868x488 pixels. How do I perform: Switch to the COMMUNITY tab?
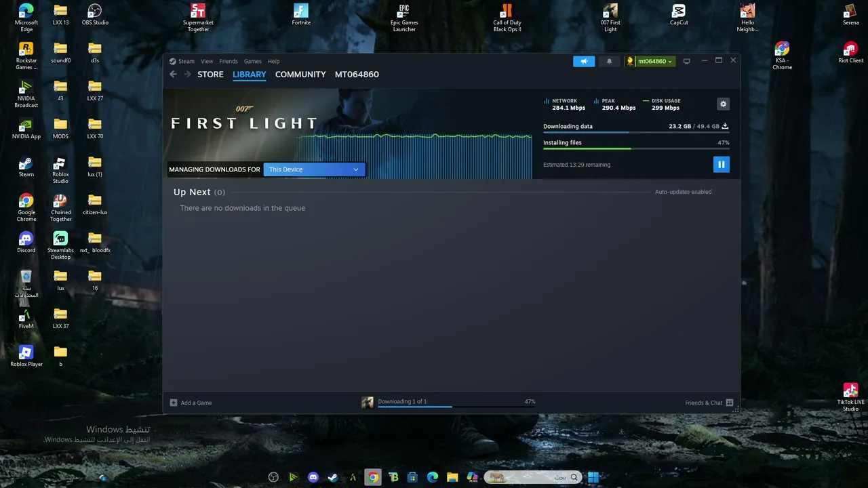(300, 75)
